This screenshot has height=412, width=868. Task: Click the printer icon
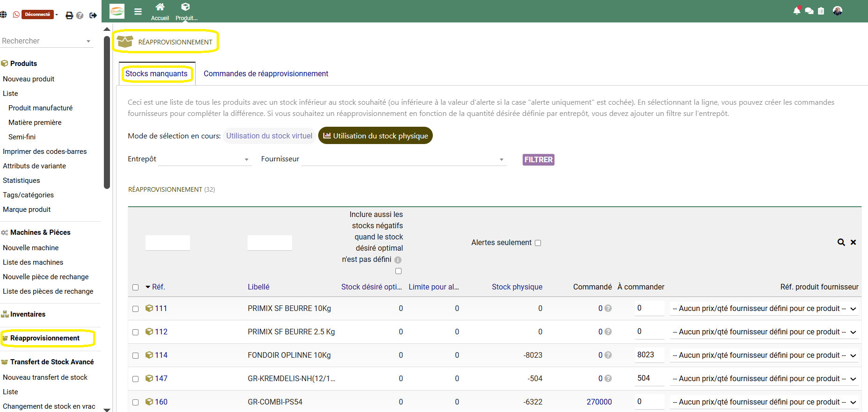[x=69, y=15]
